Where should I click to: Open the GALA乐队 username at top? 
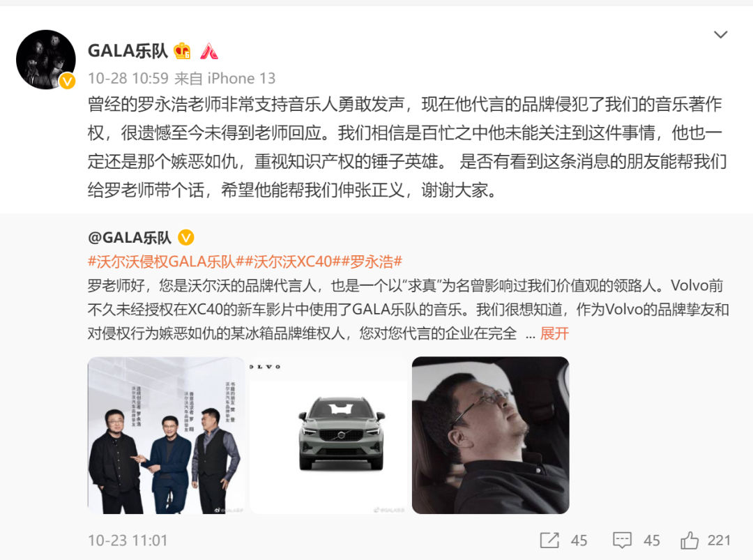128,51
